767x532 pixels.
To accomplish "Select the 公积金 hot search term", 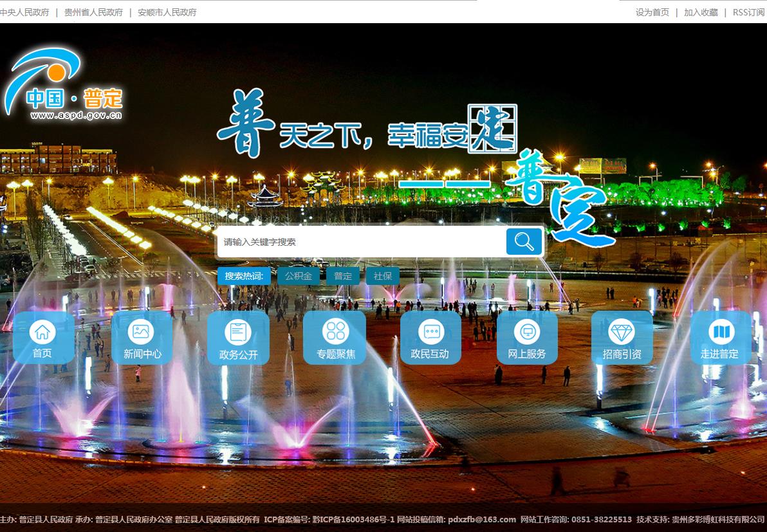I will (299, 276).
